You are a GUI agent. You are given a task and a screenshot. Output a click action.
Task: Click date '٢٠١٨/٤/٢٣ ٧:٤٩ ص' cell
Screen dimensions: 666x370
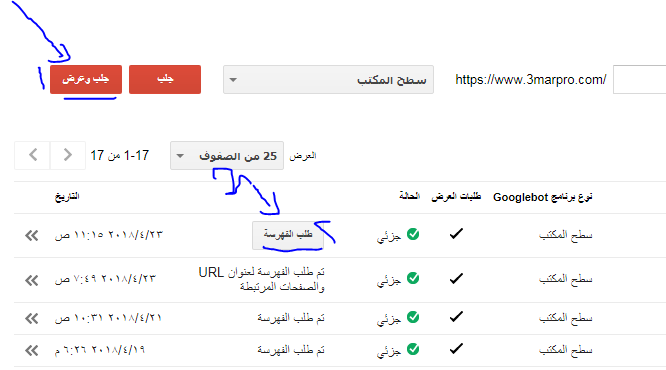tap(105, 279)
